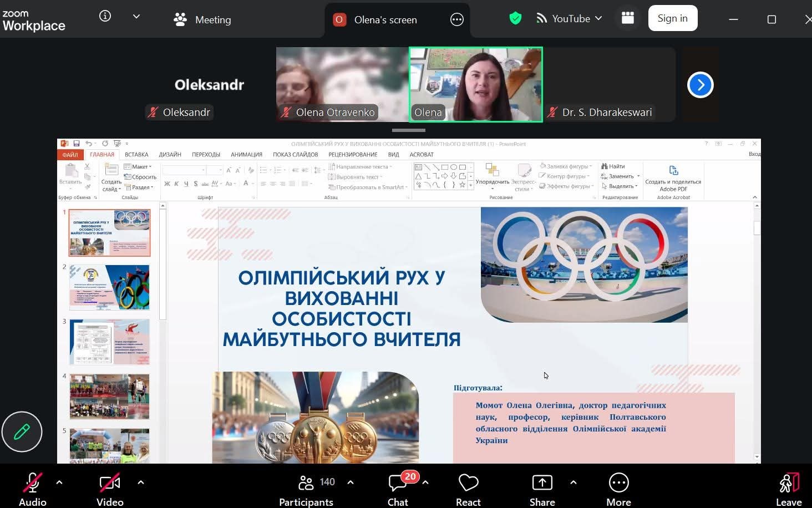Expand the YouTube livestream dropdown
This screenshot has width=812, height=508.
pos(598,18)
